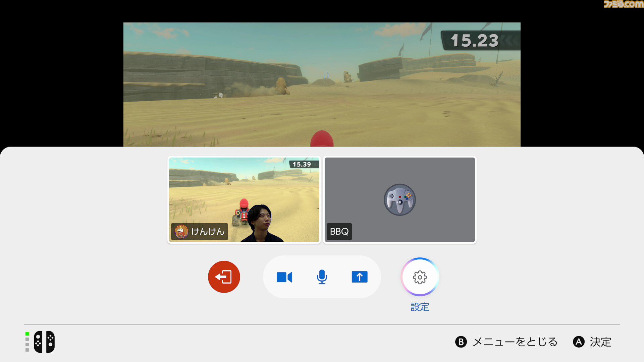
Task: Select the BBQ participant tile
Action: click(x=399, y=200)
